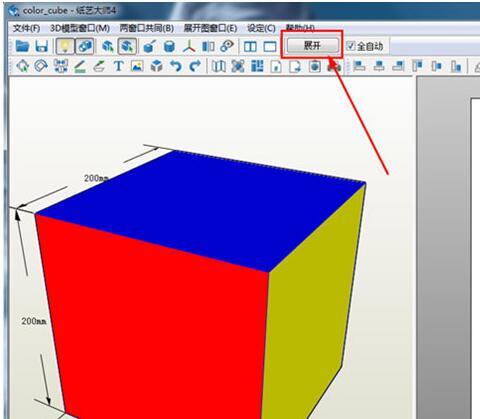The width and height of the screenshot is (480, 419).
Task: Click the redo arrow icon
Action: pyautogui.click(x=195, y=66)
